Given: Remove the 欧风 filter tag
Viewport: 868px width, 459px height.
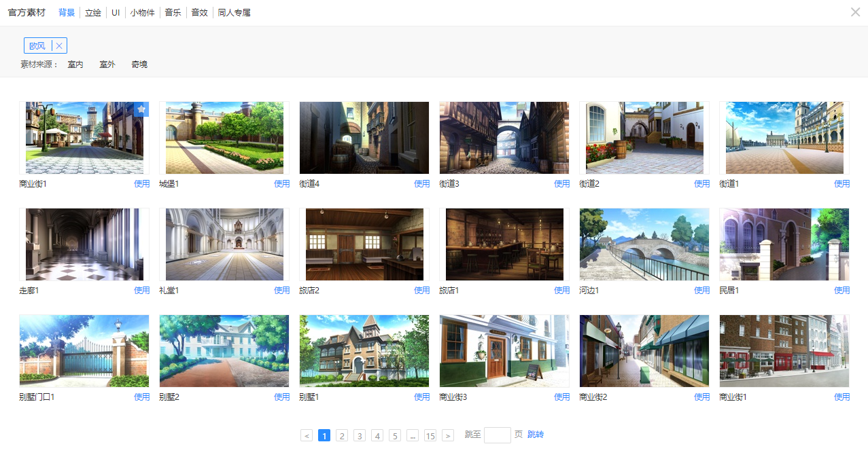Looking at the screenshot, I should coord(59,46).
